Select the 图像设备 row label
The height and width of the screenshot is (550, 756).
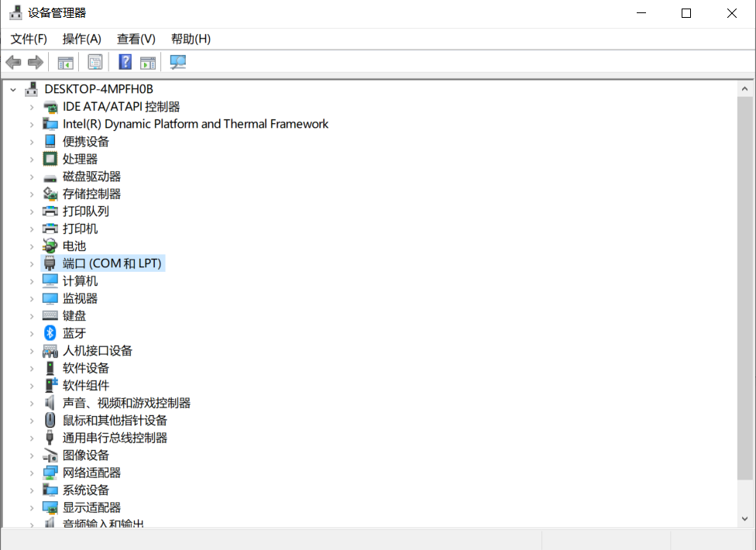86,455
